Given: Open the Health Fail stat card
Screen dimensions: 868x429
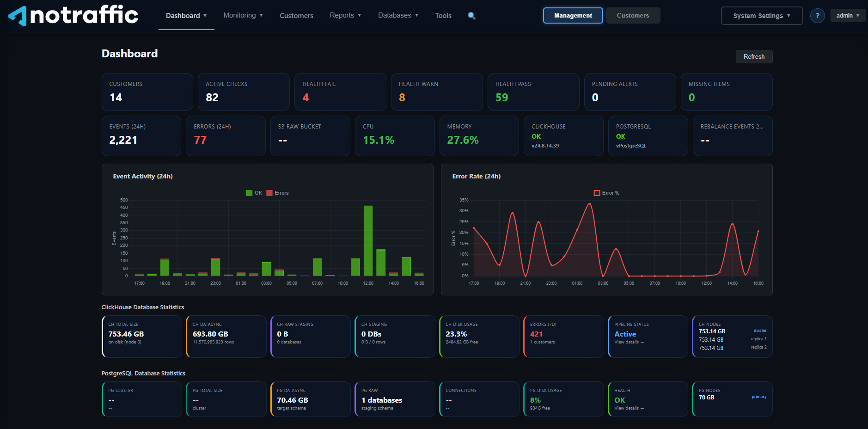Looking at the screenshot, I should pyautogui.click(x=340, y=92).
